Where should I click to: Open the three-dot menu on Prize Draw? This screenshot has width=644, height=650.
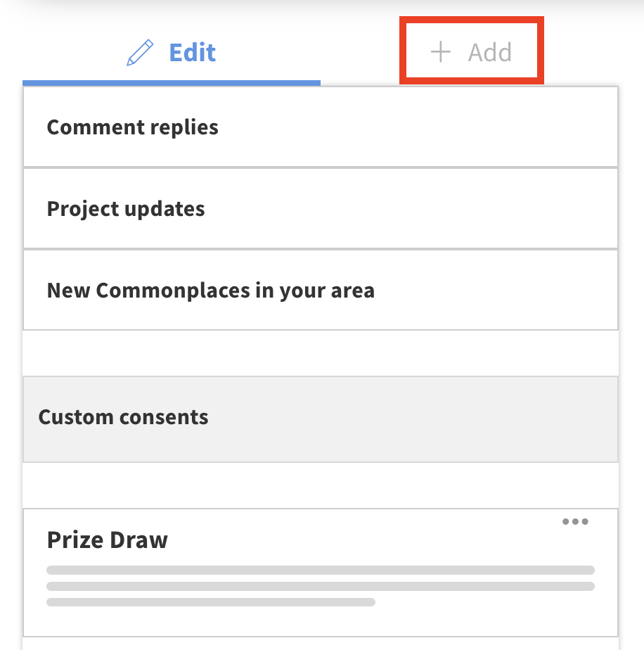(x=575, y=521)
